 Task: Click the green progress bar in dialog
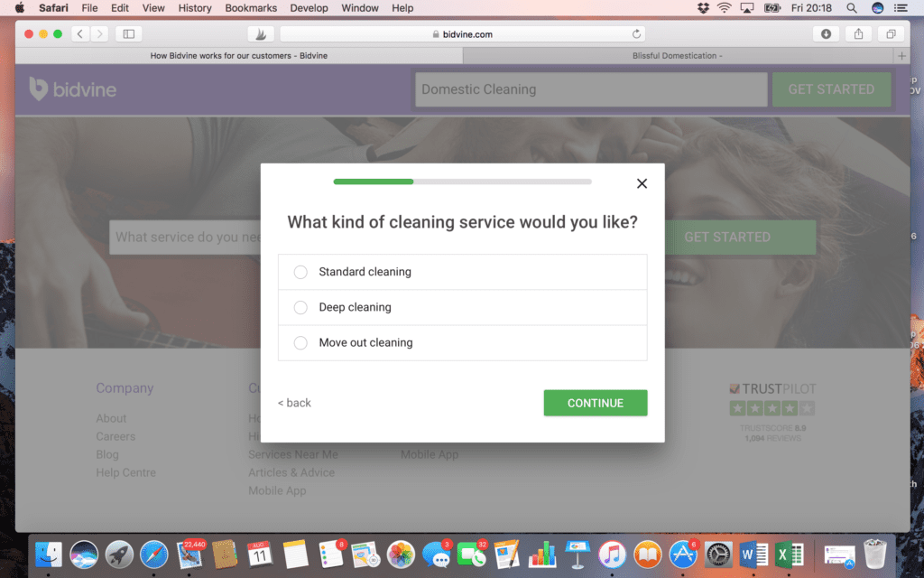pyautogui.click(x=373, y=182)
